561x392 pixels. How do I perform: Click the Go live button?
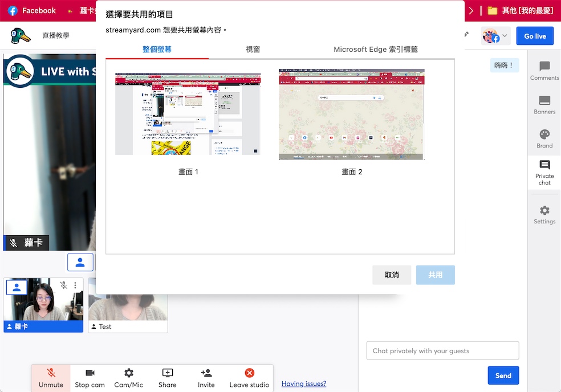click(535, 36)
